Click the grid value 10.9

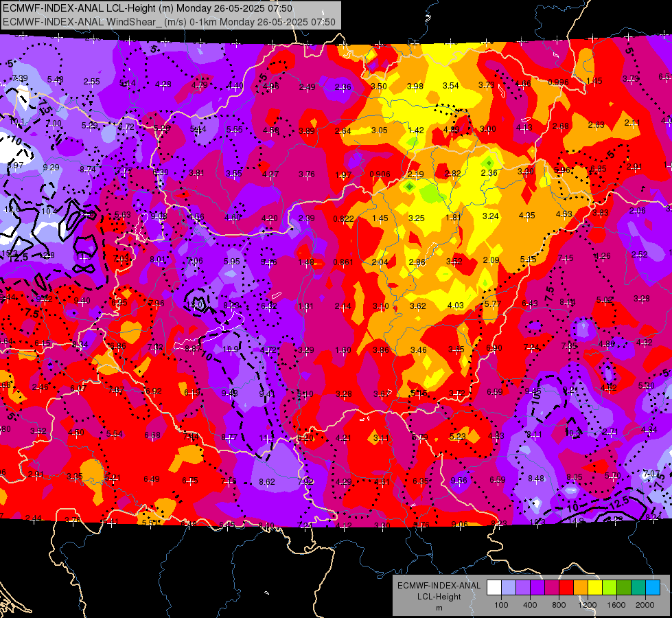pyautogui.click(x=230, y=349)
